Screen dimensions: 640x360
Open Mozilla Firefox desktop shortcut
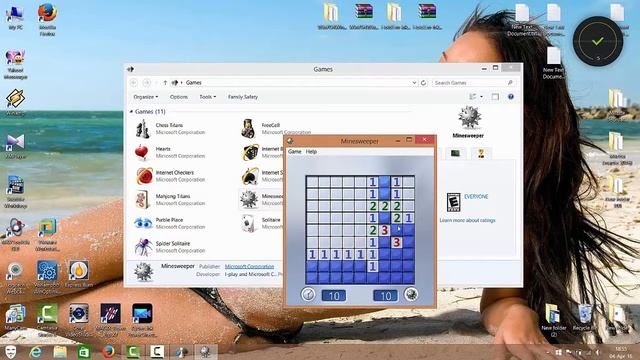[47, 19]
